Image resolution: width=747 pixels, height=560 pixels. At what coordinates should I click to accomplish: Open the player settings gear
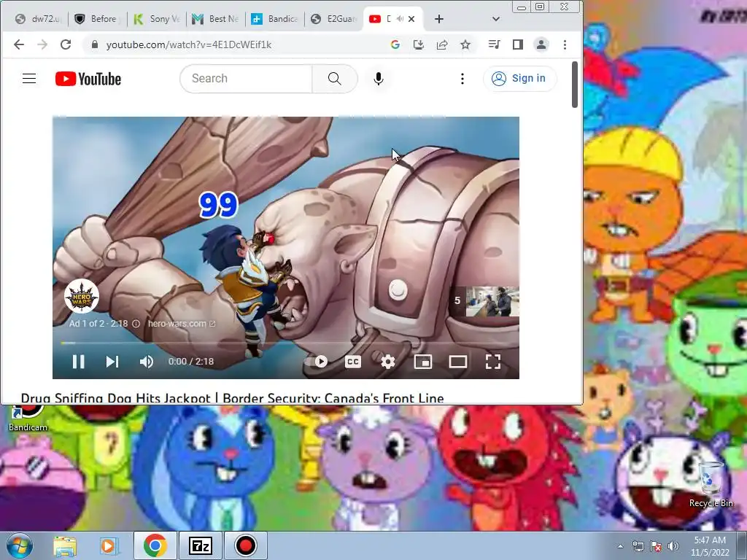[388, 362]
